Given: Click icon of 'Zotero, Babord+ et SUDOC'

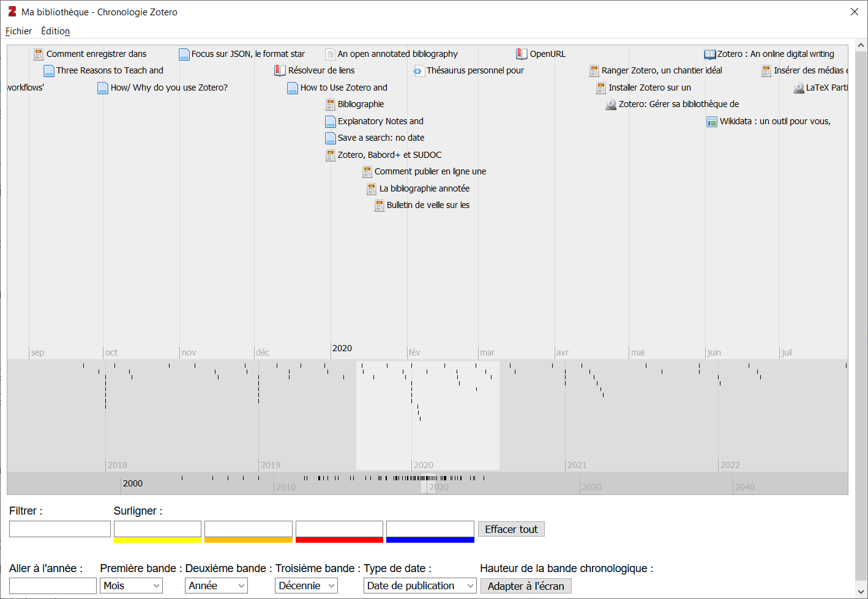Looking at the screenshot, I should tap(331, 155).
